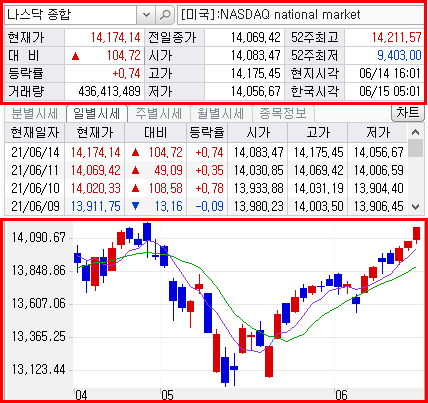Click the table scrollbar up arrow

pyautogui.click(x=415, y=132)
